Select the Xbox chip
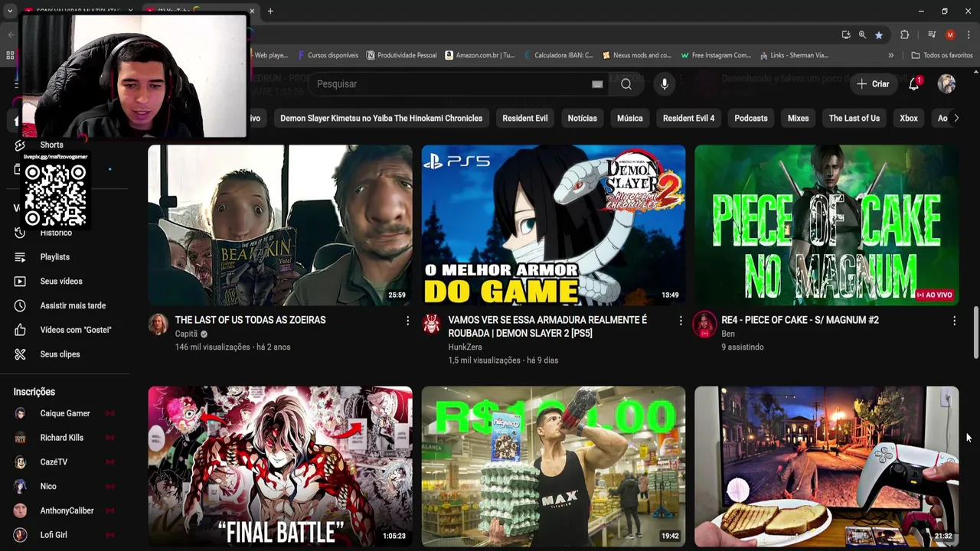This screenshot has height=551, width=980. 909,118
